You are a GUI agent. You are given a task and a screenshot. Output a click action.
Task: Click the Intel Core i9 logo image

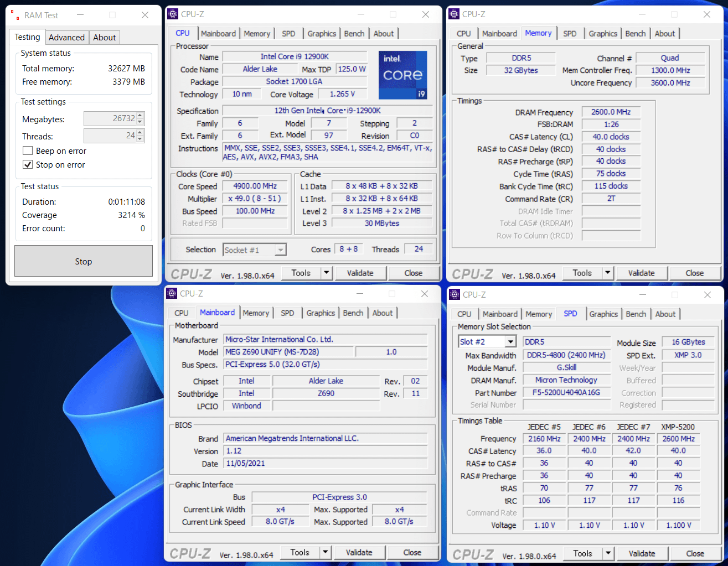[403, 75]
